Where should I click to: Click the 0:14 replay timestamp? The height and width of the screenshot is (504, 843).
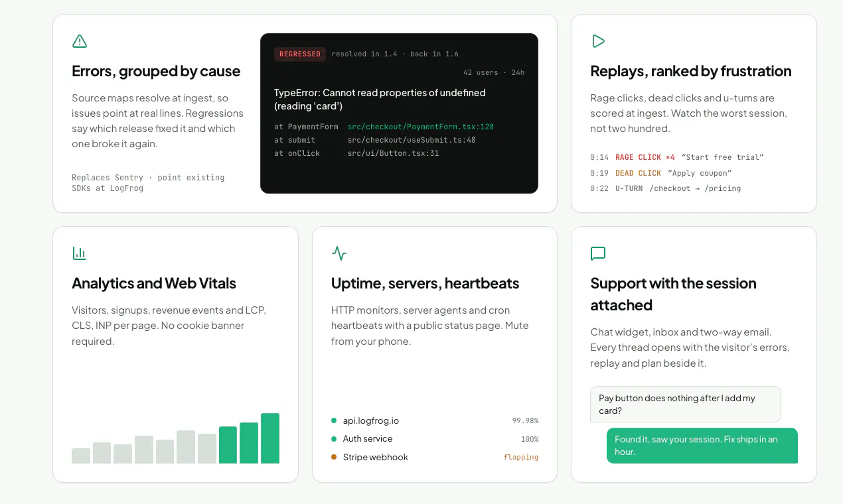[x=599, y=157]
